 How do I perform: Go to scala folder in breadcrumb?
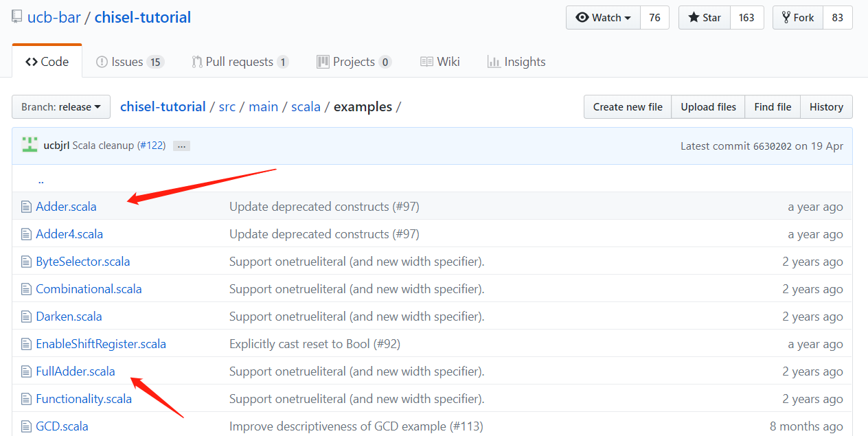(x=306, y=107)
